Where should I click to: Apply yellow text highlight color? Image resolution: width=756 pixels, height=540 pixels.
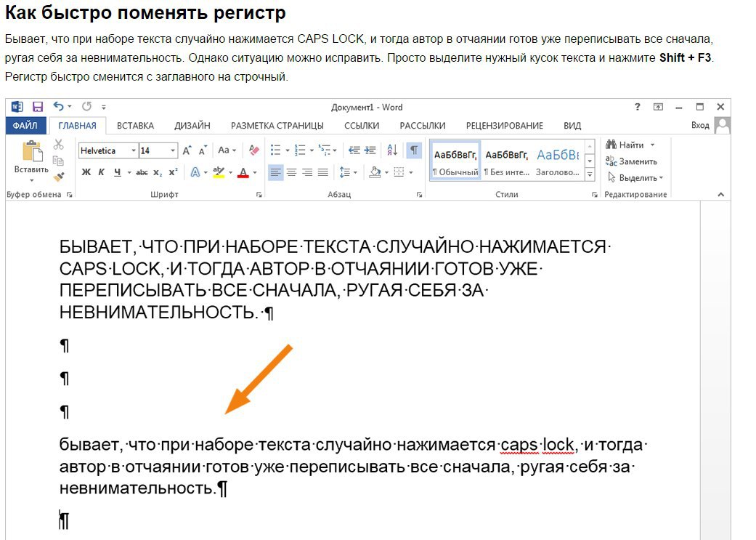click(219, 172)
